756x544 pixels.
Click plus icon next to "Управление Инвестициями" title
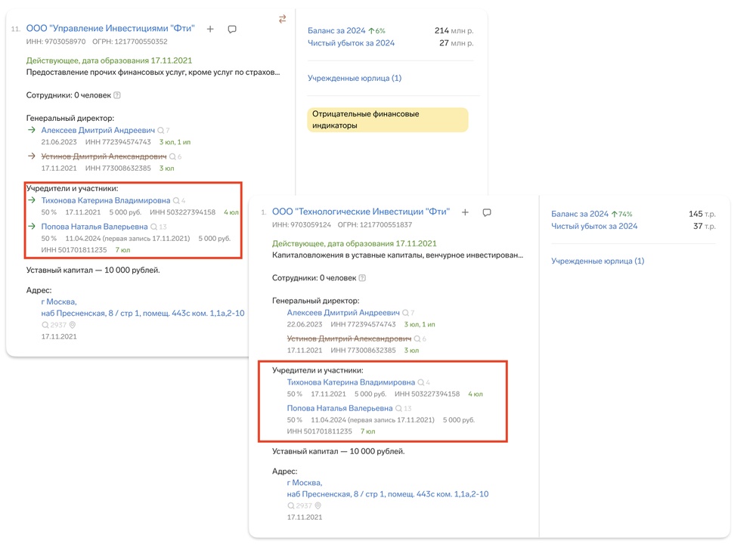point(210,29)
